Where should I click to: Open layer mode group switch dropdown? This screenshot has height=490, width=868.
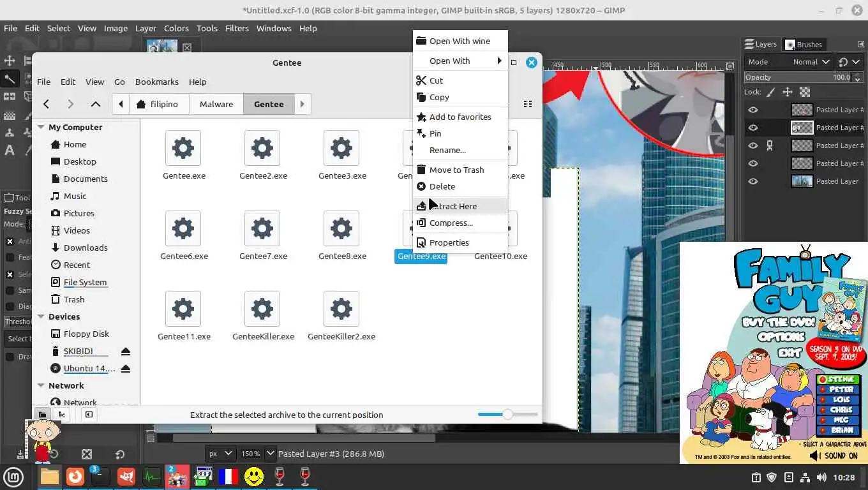(848, 62)
